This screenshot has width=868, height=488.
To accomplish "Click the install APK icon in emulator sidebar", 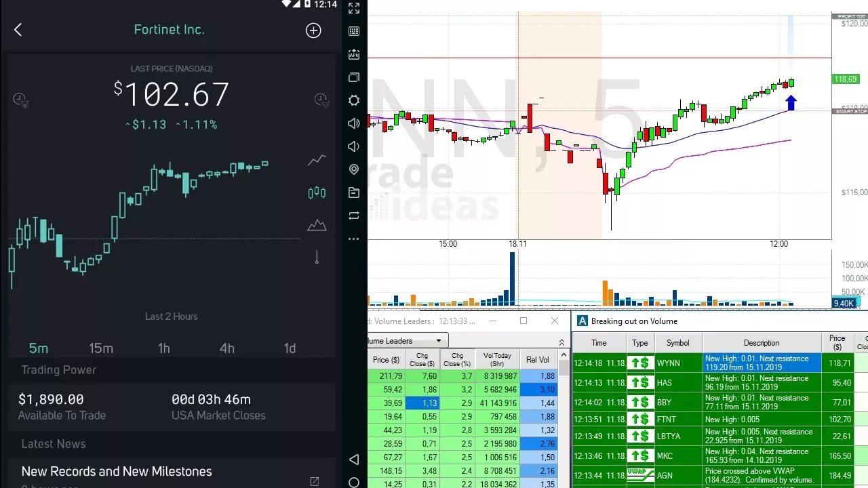I will [x=354, y=55].
